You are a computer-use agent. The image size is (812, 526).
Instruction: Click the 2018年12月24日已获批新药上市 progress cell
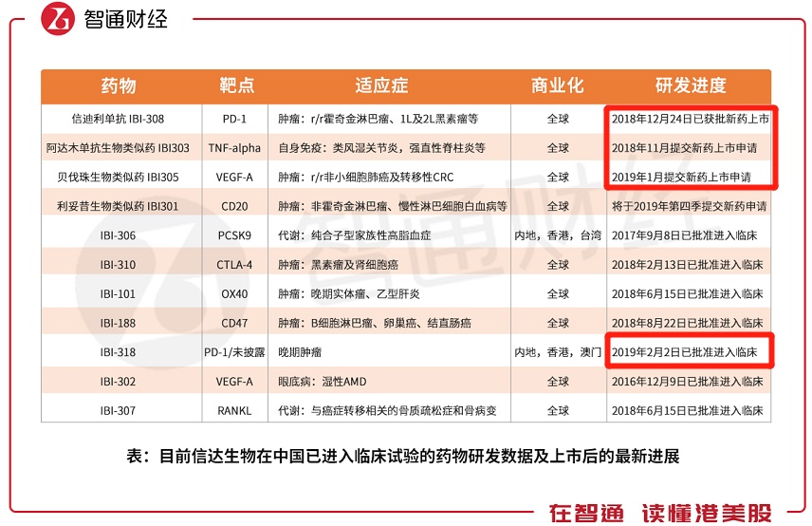[x=690, y=119]
